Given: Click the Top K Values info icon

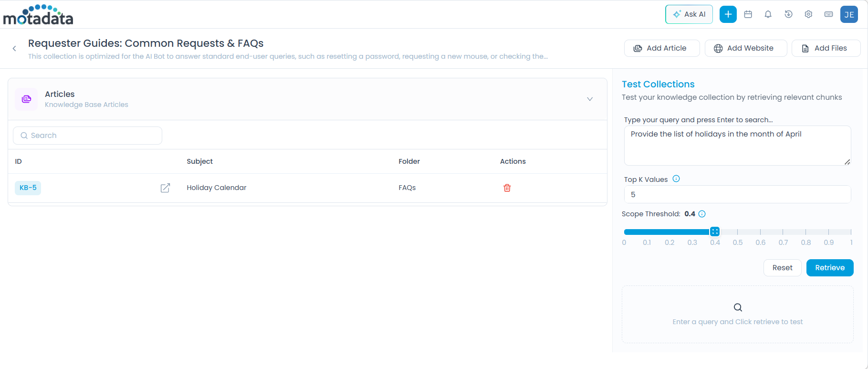Looking at the screenshot, I should [676, 179].
